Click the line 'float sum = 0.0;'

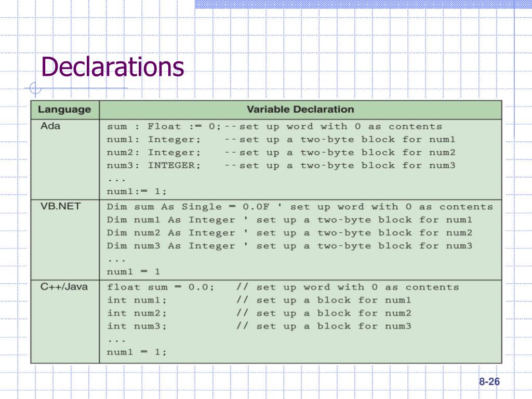(161, 287)
